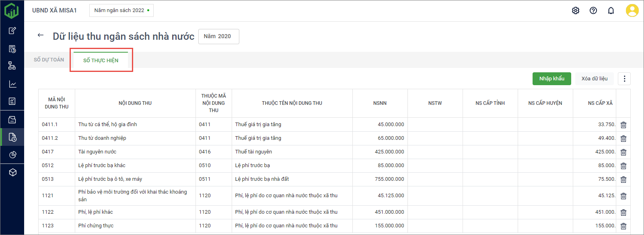Click the Xóa dữ liệu button
The image size is (644, 235).
(x=594, y=79)
